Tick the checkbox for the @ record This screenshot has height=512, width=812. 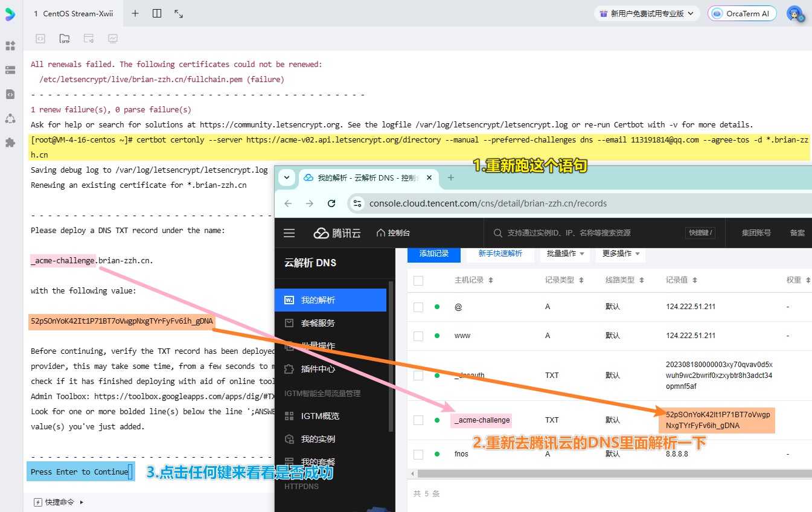click(x=418, y=307)
